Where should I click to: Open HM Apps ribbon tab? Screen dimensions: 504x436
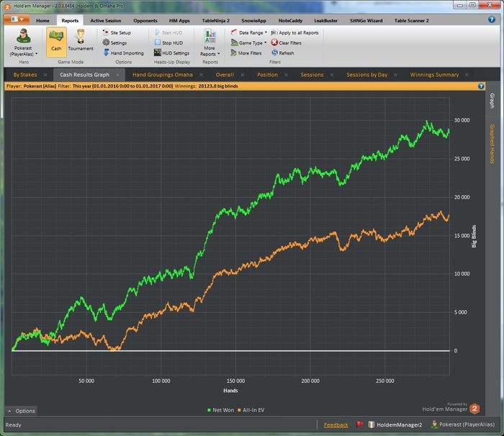[x=179, y=21]
